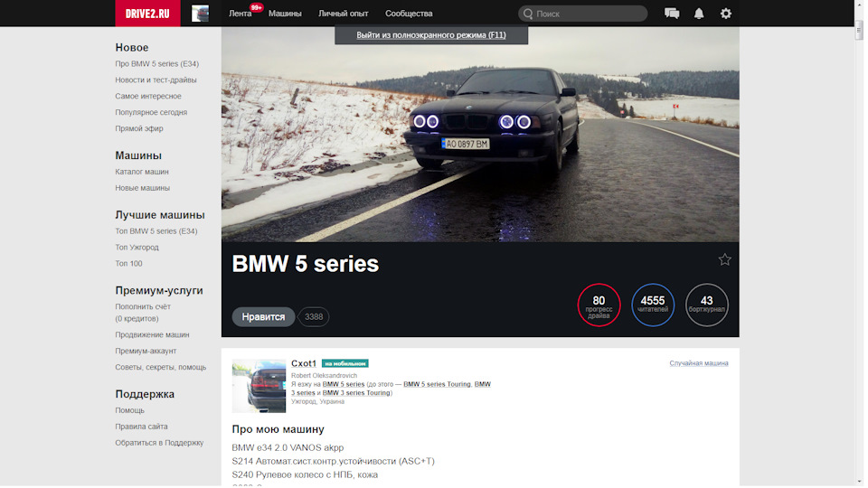Screen dimensions: 868x488
Task: Open settings gear icon
Action: (726, 14)
